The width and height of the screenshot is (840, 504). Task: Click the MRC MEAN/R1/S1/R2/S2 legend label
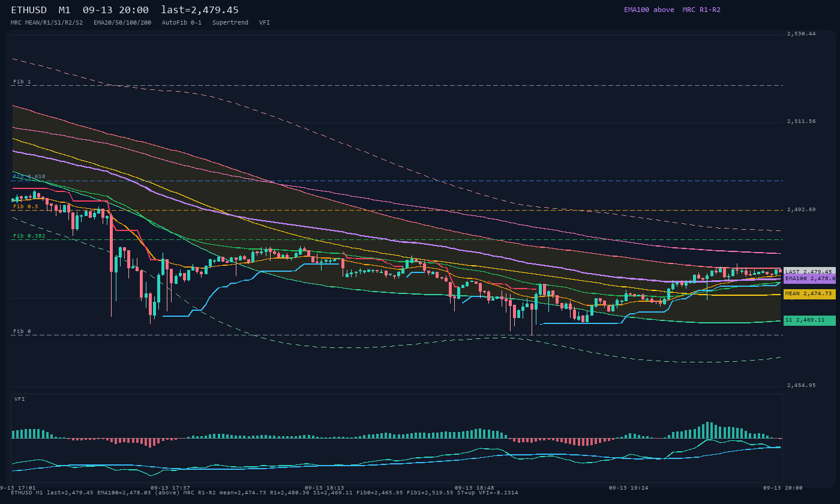pyautogui.click(x=47, y=23)
